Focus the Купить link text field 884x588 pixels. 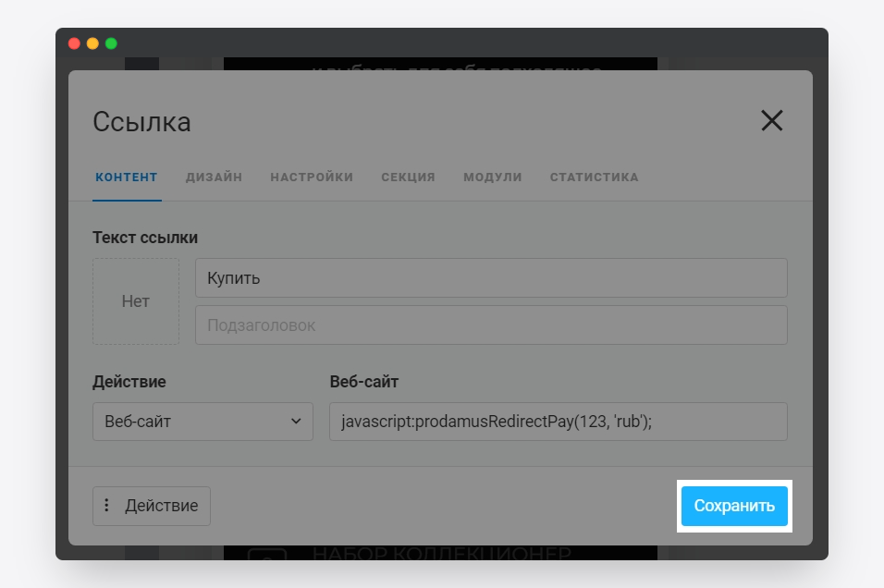click(x=490, y=278)
